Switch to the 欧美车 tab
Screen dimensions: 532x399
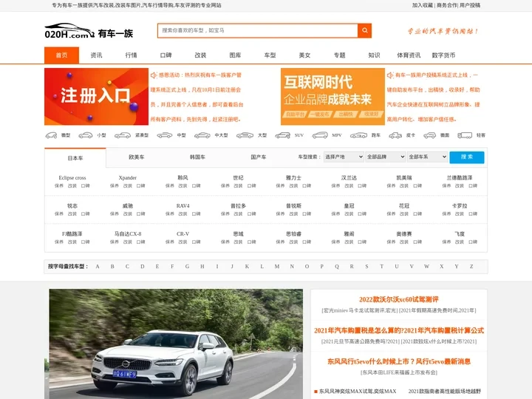tap(137, 157)
